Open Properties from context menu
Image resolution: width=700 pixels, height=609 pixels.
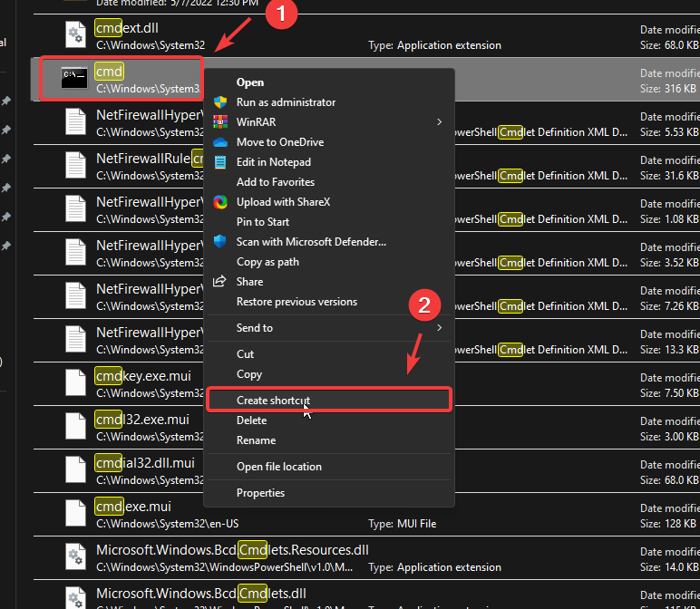329,493
